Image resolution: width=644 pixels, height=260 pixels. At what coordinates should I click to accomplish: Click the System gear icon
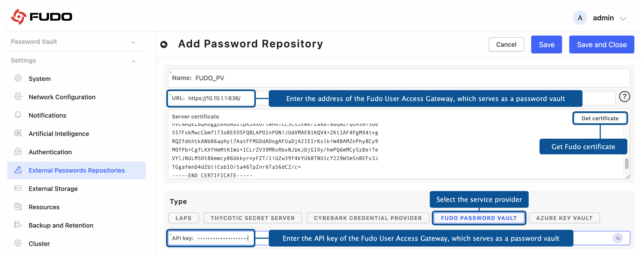pos(18,78)
